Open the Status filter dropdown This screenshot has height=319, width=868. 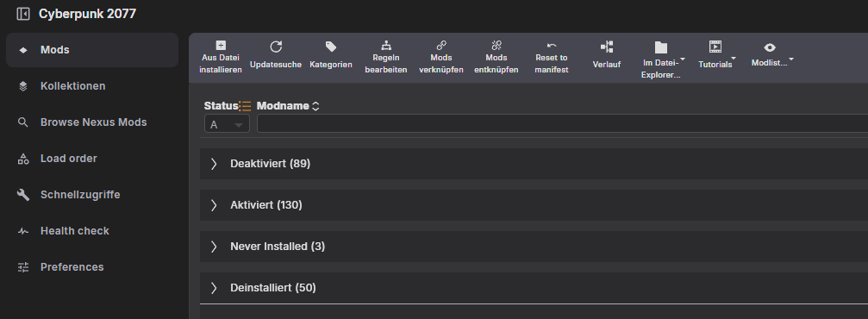[x=227, y=124]
